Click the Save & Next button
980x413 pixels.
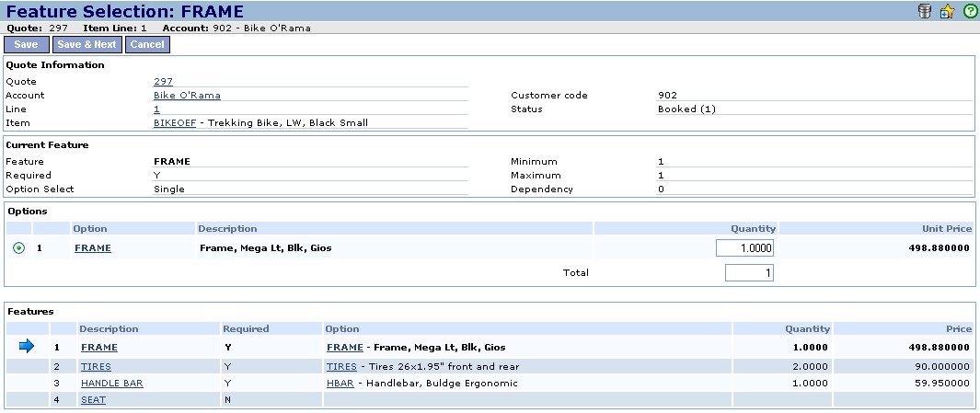pyautogui.click(x=86, y=44)
